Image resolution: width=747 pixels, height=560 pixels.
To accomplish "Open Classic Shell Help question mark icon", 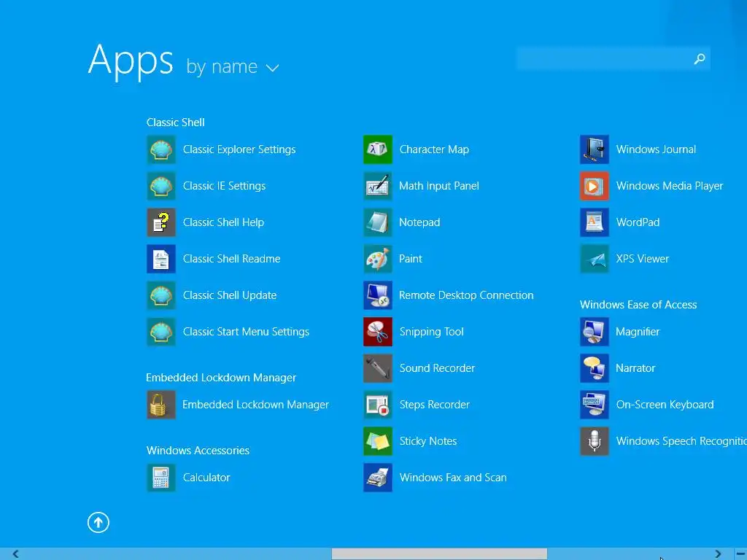I will [161, 222].
